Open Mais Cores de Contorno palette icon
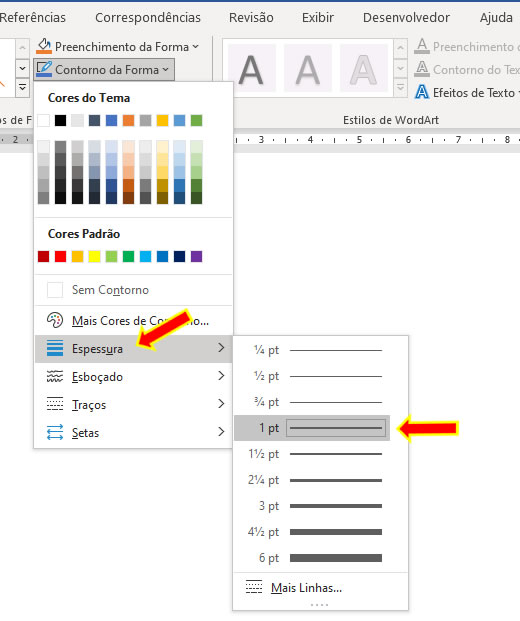The image size is (520, 621). pos(55,320)
